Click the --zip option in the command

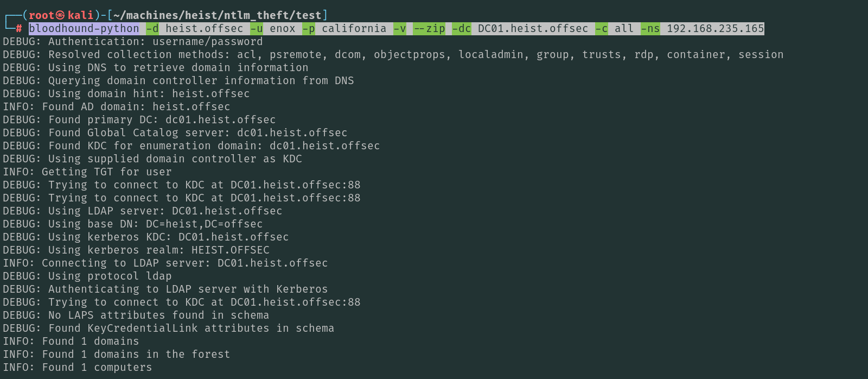[429, 28]
